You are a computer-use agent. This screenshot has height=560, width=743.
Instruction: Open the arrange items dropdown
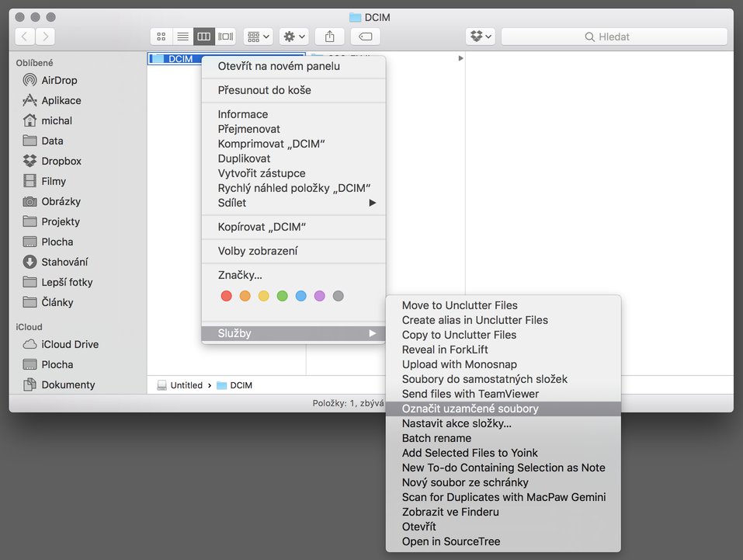259,37
